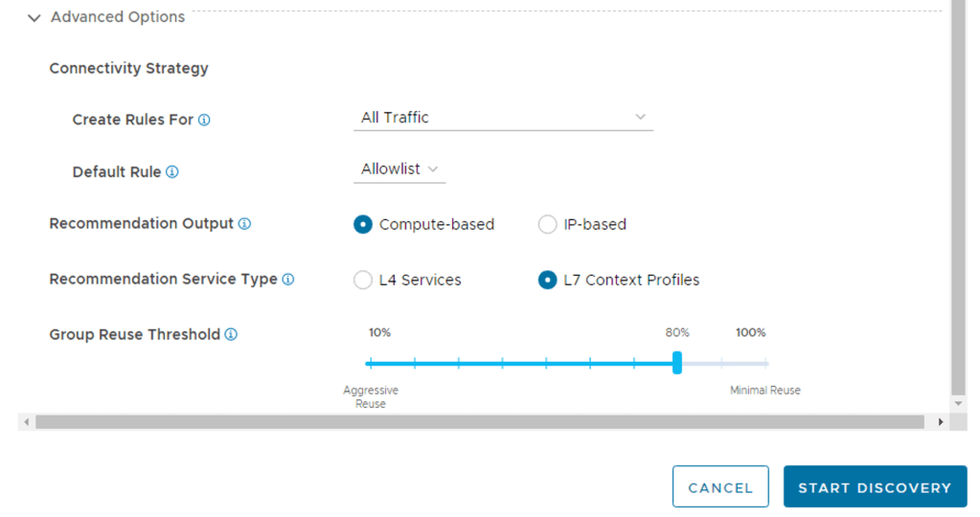Screen dimensions: 980x517
Task: Click the Group Reuse Threshold slider handle
Action: 677,363
